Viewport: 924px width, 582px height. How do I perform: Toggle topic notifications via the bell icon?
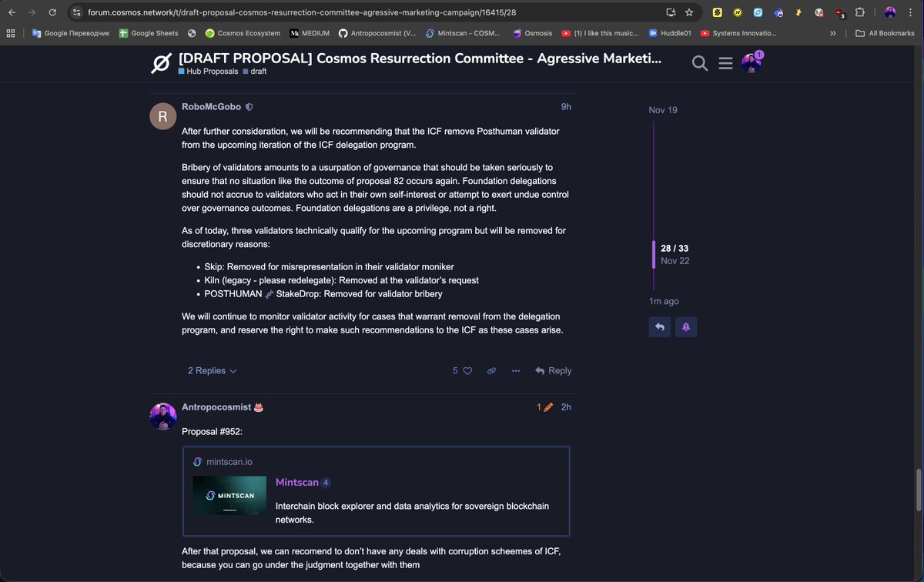685,326
